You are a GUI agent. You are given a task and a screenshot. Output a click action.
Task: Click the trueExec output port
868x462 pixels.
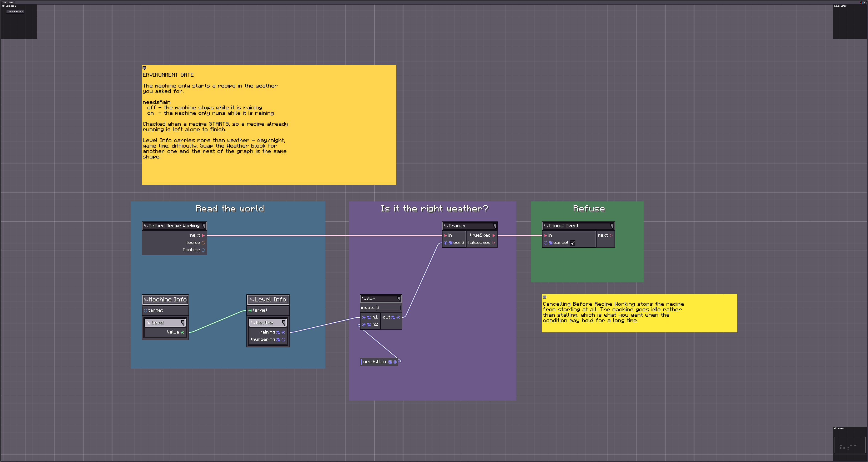coord(494,235)
